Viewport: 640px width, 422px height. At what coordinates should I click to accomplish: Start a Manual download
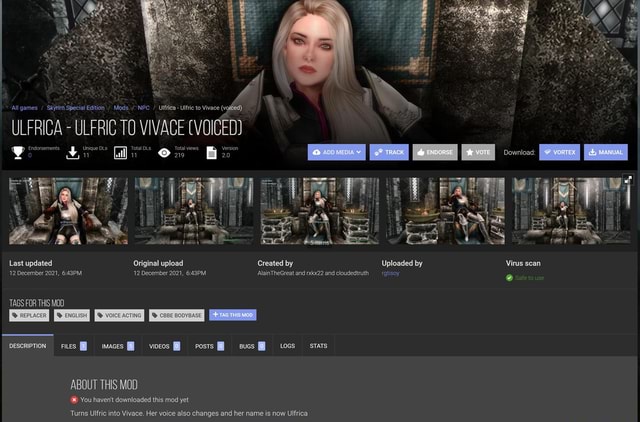pyautogui.click(x=606, y=152)
